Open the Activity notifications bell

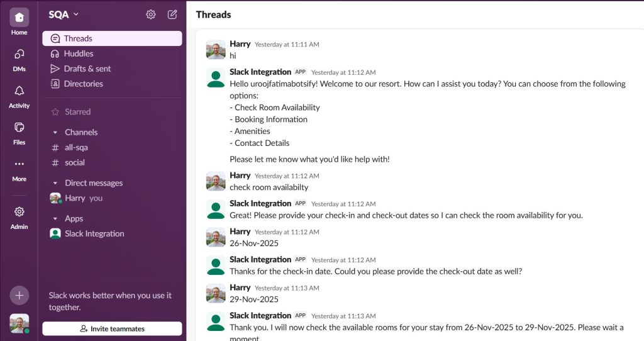click(19, 91)
